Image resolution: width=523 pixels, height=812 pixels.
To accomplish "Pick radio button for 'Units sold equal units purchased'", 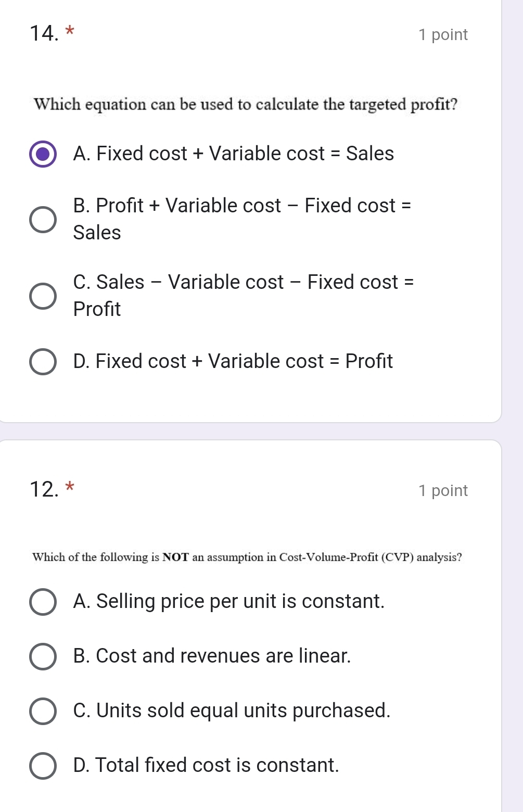I will click(x=43, y=711).
